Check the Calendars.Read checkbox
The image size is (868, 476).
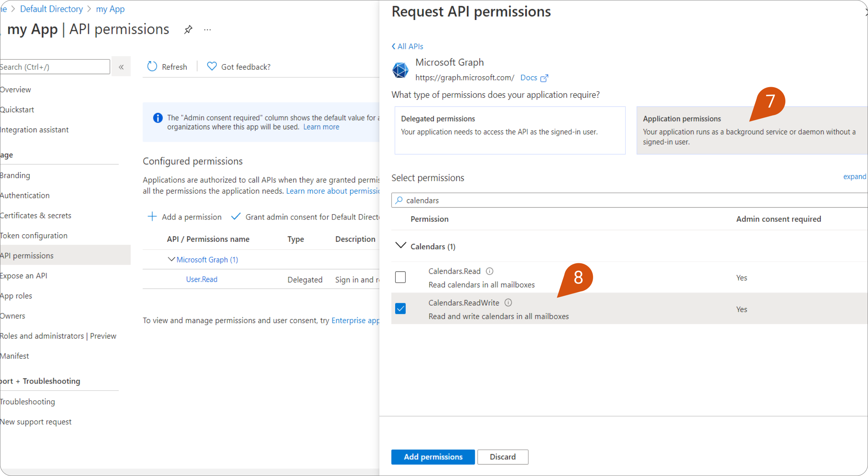400,277
